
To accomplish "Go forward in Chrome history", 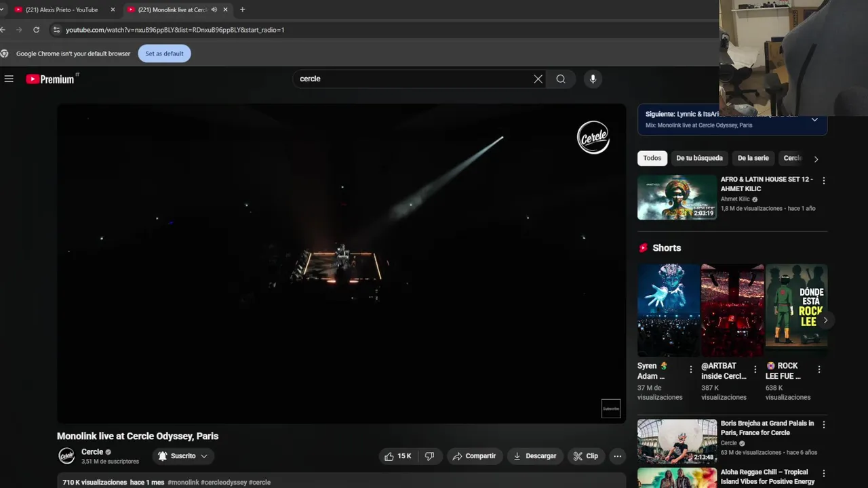I will [x=19, y=30].
